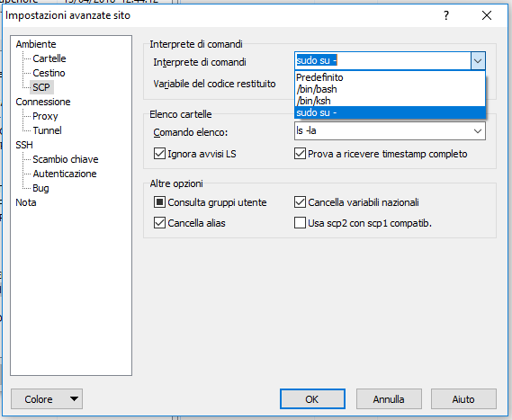Close the Impostazioni avanzate sito dialog
The image size is (512, 420).
(x=487, y=15)
